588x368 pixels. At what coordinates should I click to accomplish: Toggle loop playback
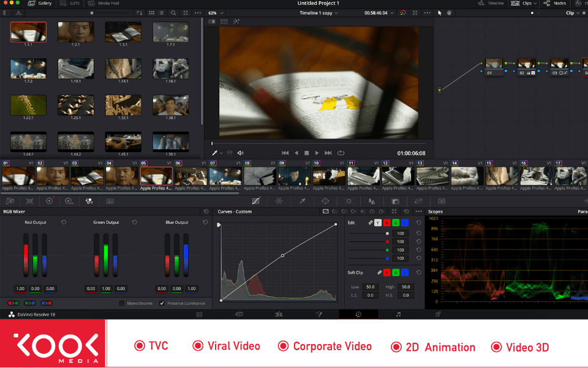pos(341,153)
